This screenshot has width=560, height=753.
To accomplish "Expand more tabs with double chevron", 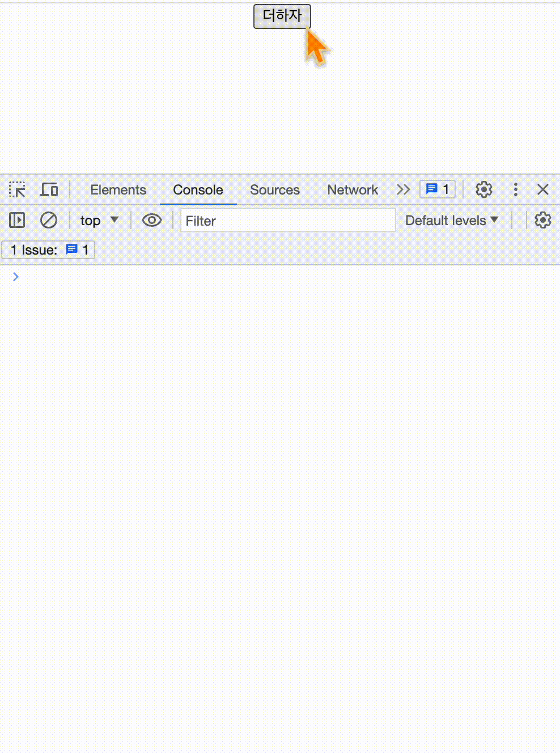I will point(403,189).
